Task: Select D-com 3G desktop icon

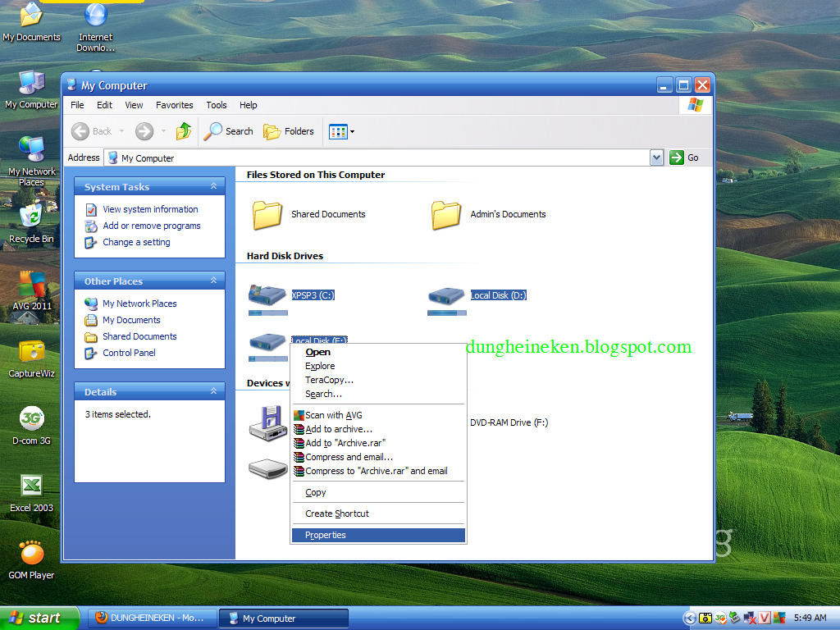Action: click(31, 426)
